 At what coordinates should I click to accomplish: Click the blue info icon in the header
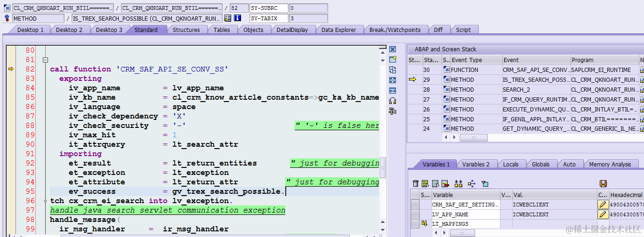[x=238, y=18]
